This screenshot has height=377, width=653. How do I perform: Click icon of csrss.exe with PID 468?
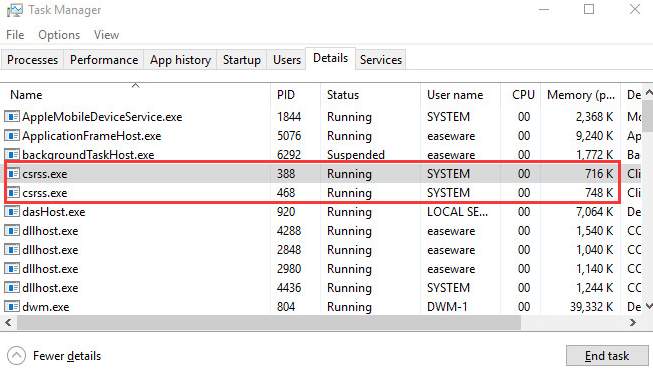[13, 192]
